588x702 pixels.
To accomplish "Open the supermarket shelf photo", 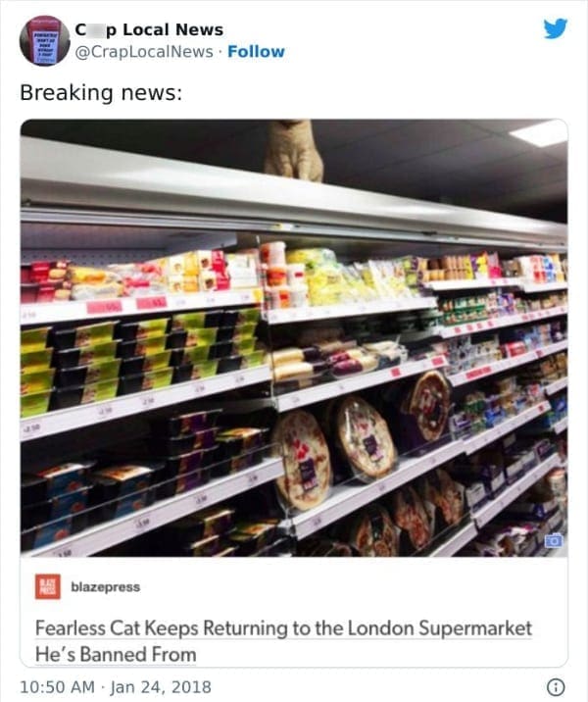I will click(294, 337).
